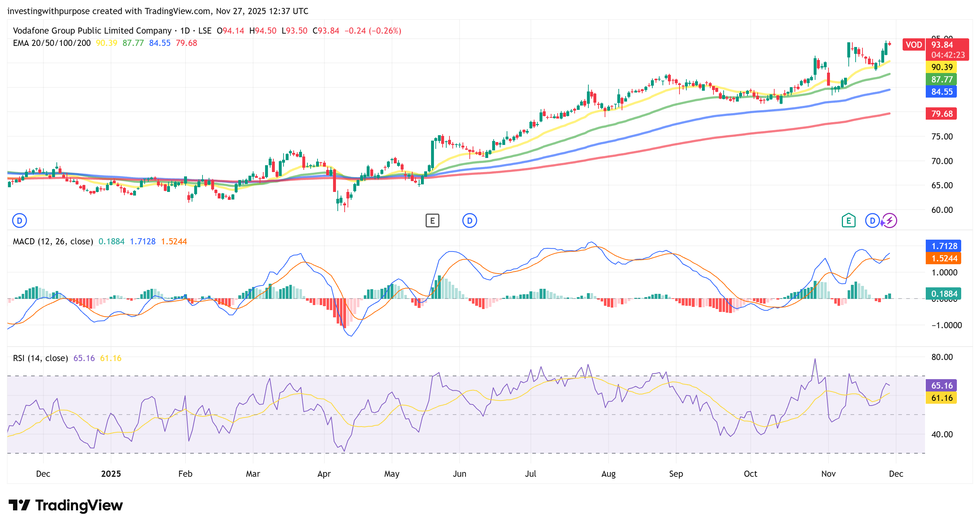Click the blue 84.55 EMA price label

point(942,92)
